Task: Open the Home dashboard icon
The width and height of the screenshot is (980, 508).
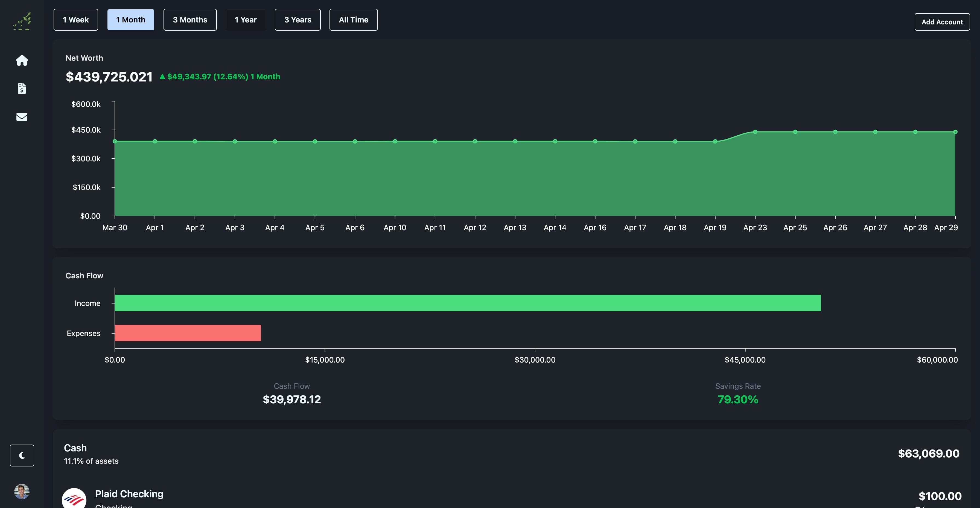Action: pos(22,60)
